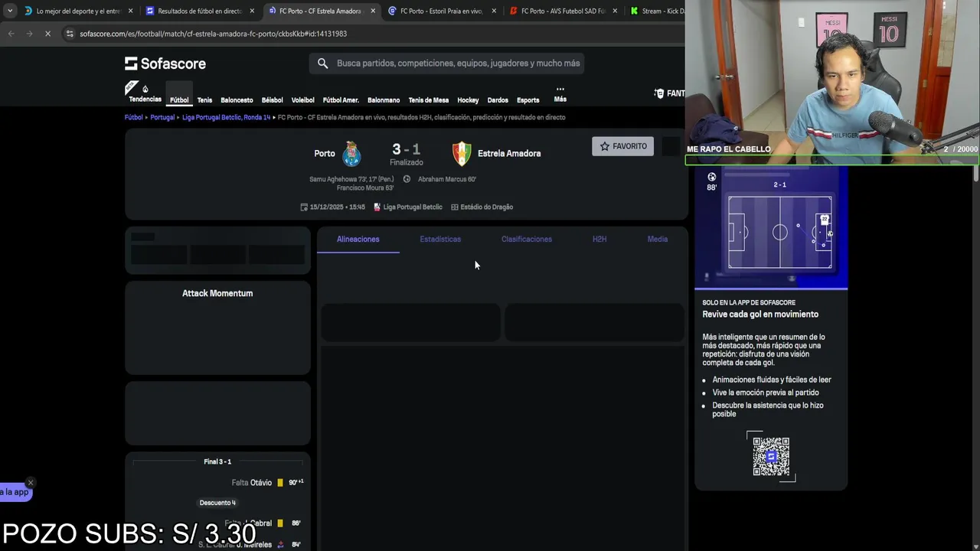
Task: Open the a la app banner button
Action: pyautogui.click(x=15, y=492)
